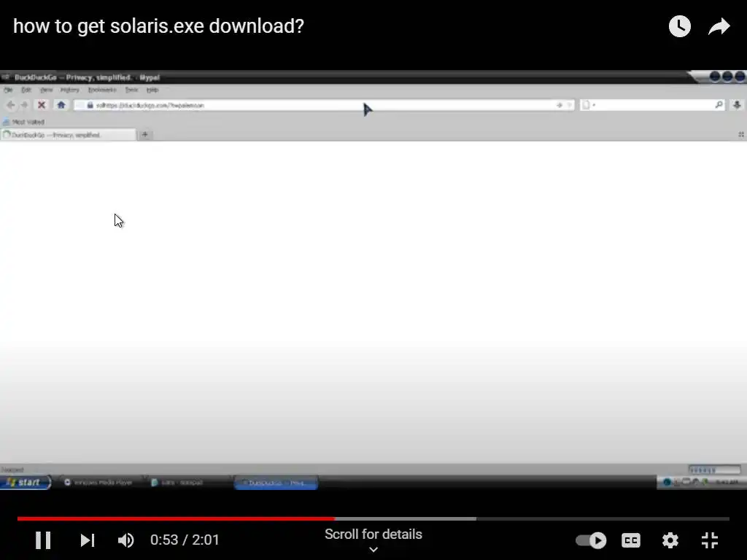
Task: Open the View menu in the browser
Action: pyautogui.click(x=46, y=90)
